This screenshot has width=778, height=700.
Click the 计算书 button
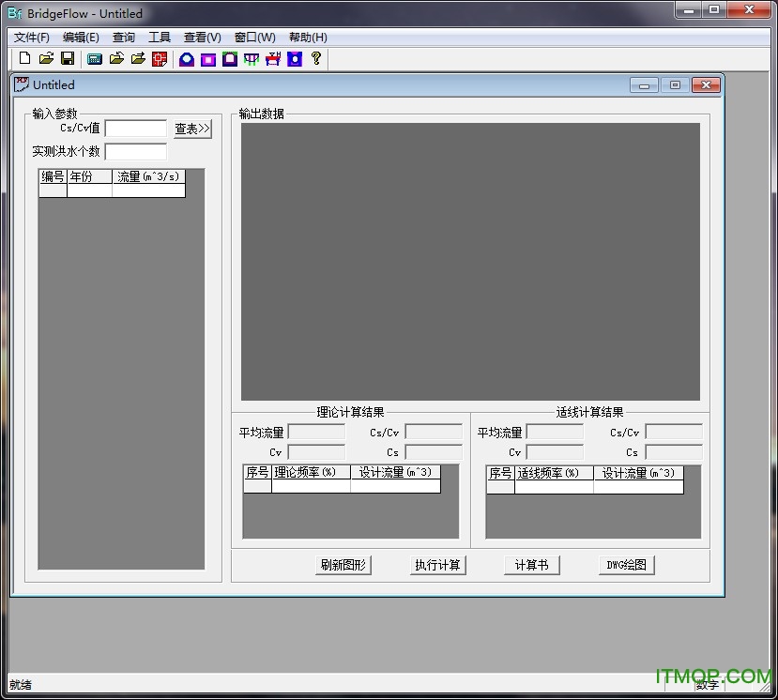[531, 565]
